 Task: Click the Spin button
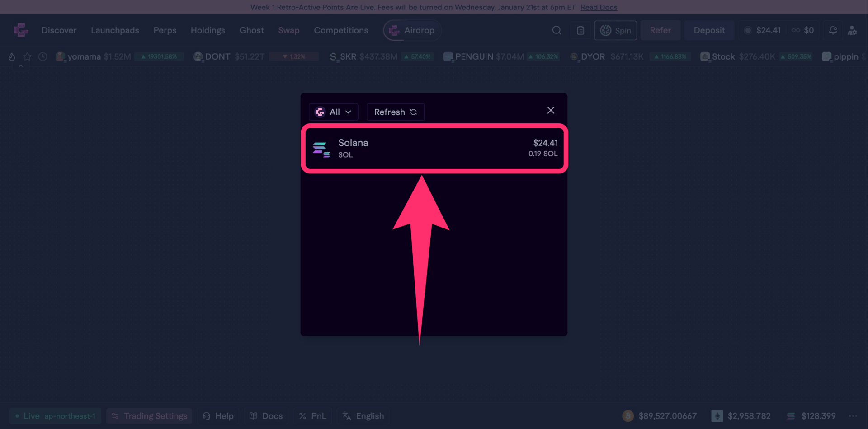coord(615,30)
